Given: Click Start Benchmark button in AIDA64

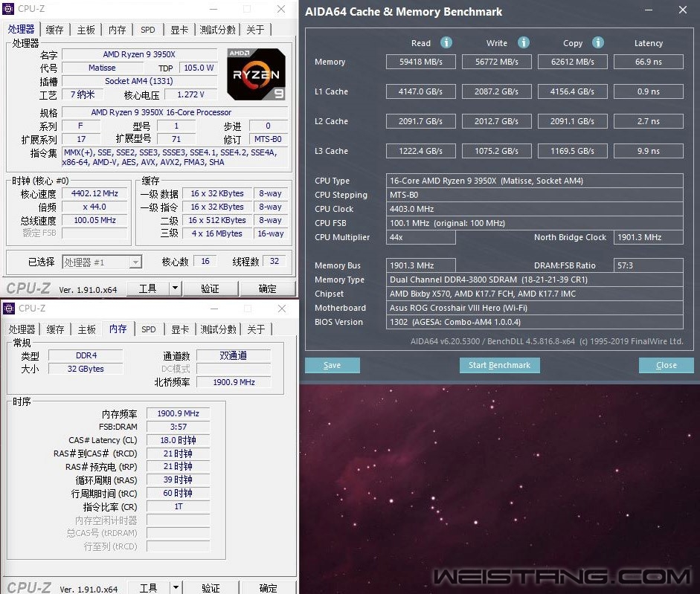Looking at the screenshot, I should click(500, 365).
